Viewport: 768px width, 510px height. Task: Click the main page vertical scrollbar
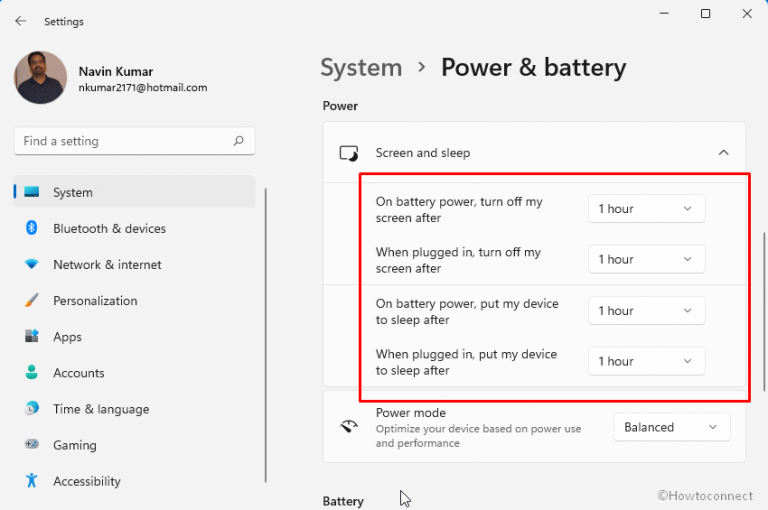click(764, 312)
